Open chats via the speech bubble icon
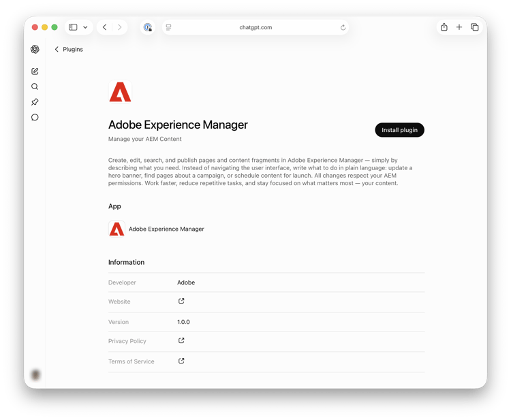 (x=35, y=117)
